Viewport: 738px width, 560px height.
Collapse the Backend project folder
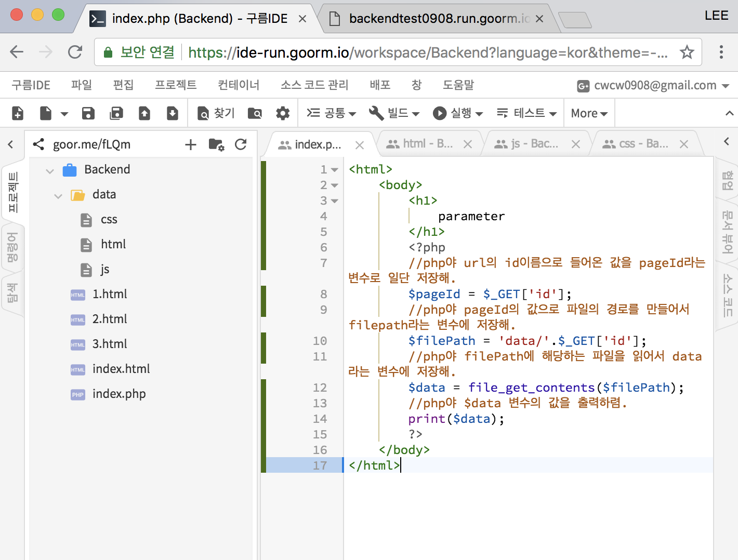[49, 170]
